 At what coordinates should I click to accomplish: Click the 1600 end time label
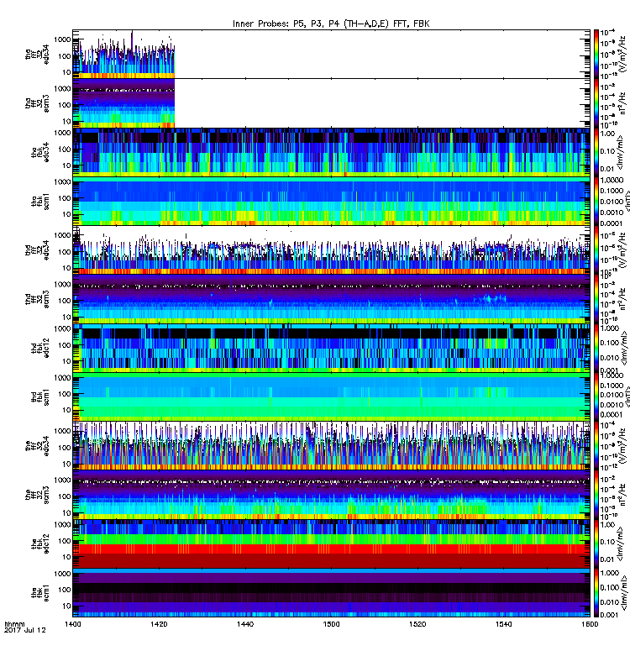point(590,624)
